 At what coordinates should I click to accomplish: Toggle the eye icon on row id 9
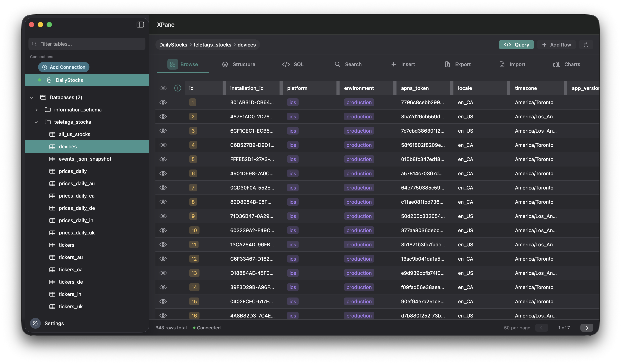click(163, 216)
